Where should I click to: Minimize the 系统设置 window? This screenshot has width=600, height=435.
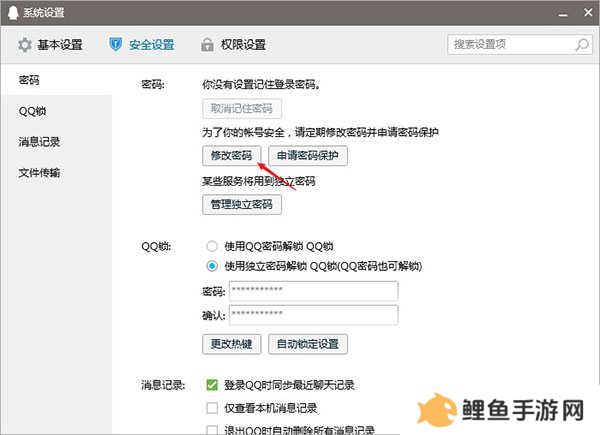pyautogui.click(x=563, y=14)
